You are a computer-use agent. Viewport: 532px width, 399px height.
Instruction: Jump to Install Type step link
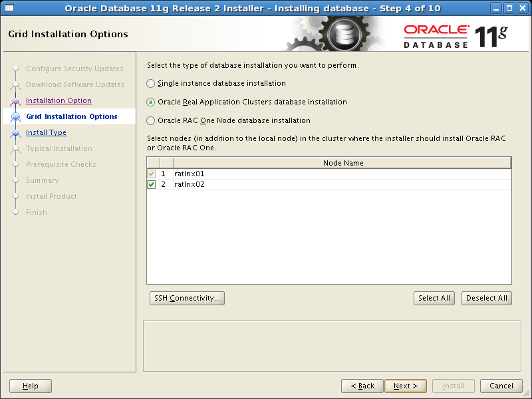[46, 132]
